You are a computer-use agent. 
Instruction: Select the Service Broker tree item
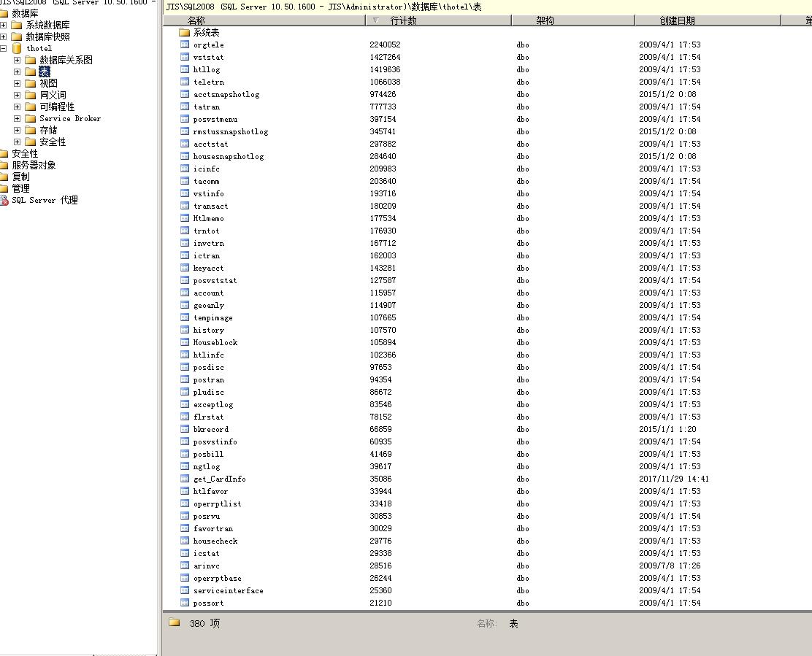[x=70, y=118]
